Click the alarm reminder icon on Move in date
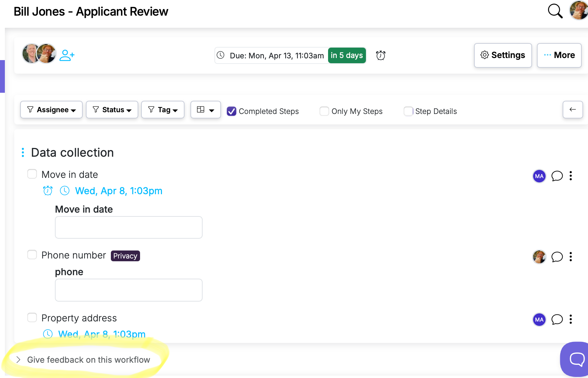Screen dimensions: 588x378 point(48,190)
